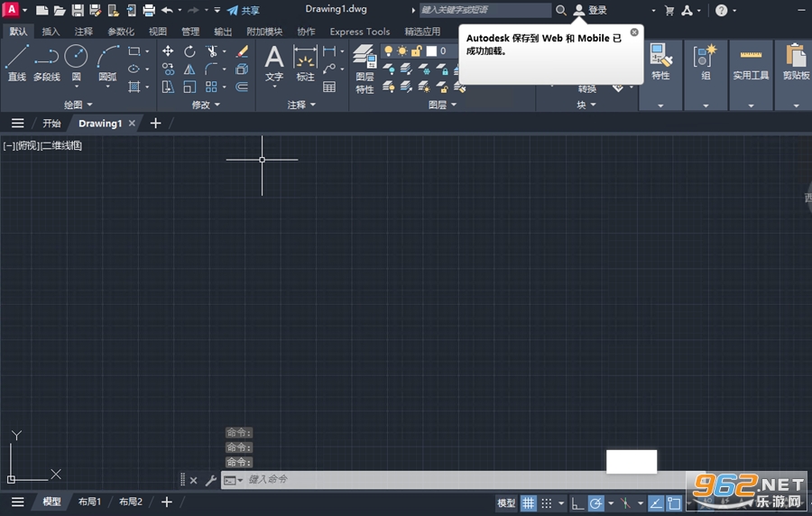Click the 登录 (Sign in) button
Image resolution: width=812 pixels, height=516 pixels.
point(590,10)
